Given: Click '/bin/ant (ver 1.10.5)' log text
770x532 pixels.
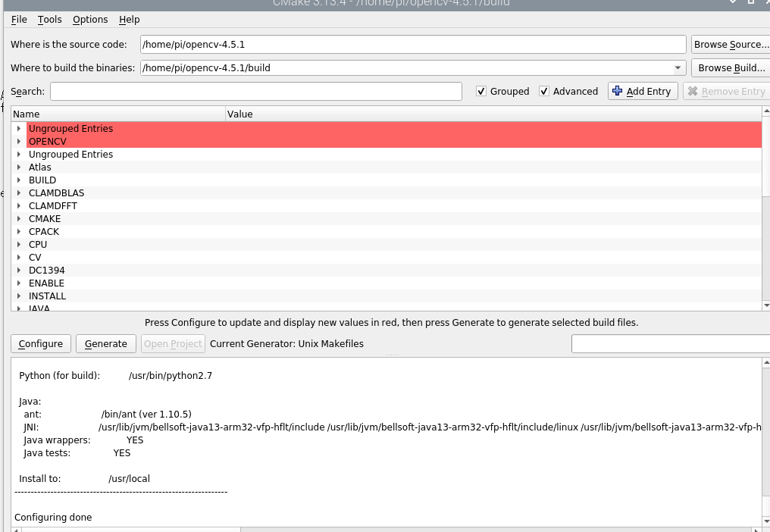Looking at the screenshot, I should [x=146, y=414].
